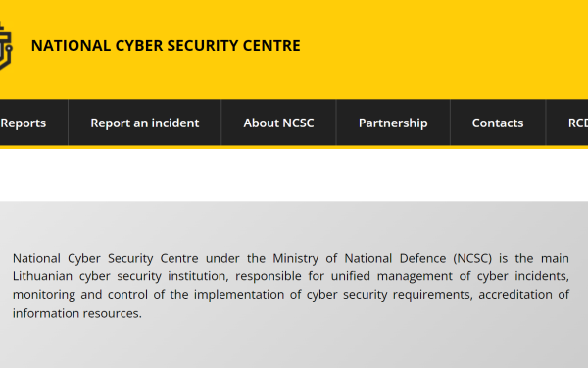Click the NCSC shield logo icon
Image resolution: width=588 pixels, height=392 pixels.
(5, 46)
